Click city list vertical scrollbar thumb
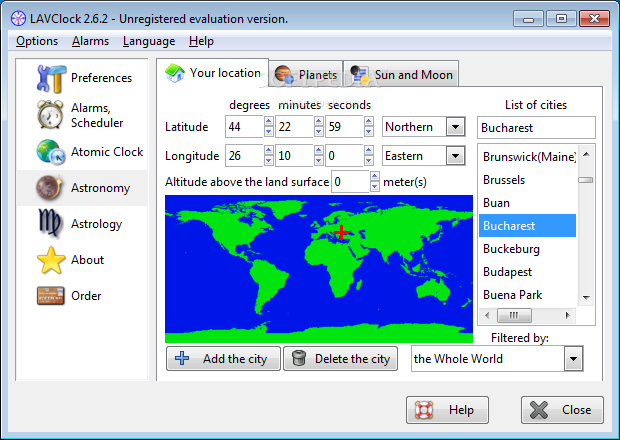Screen dimensions: 620x440 point(586,180)
